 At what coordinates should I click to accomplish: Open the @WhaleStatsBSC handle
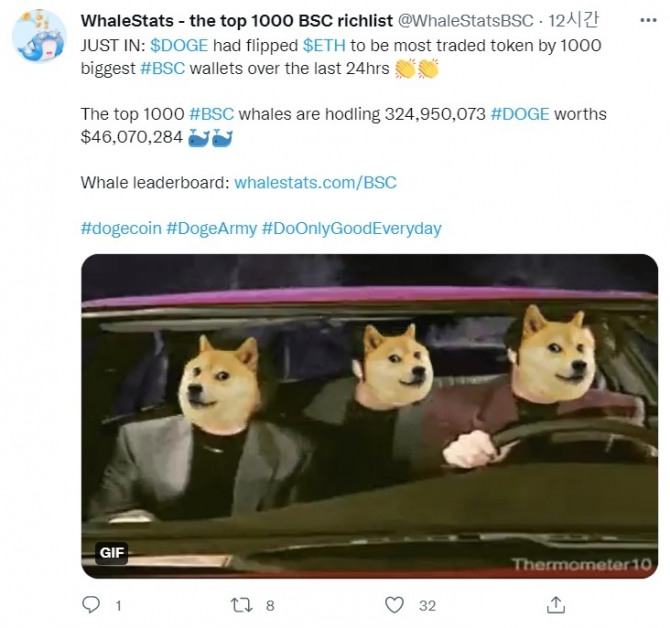(465, 20)
